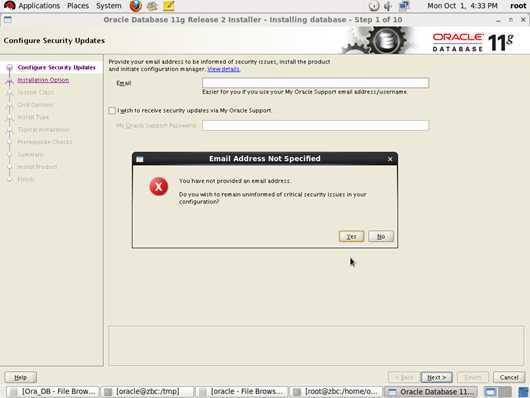
Task: Click the mail launcher icon in panel
Action: click(152, 6)
